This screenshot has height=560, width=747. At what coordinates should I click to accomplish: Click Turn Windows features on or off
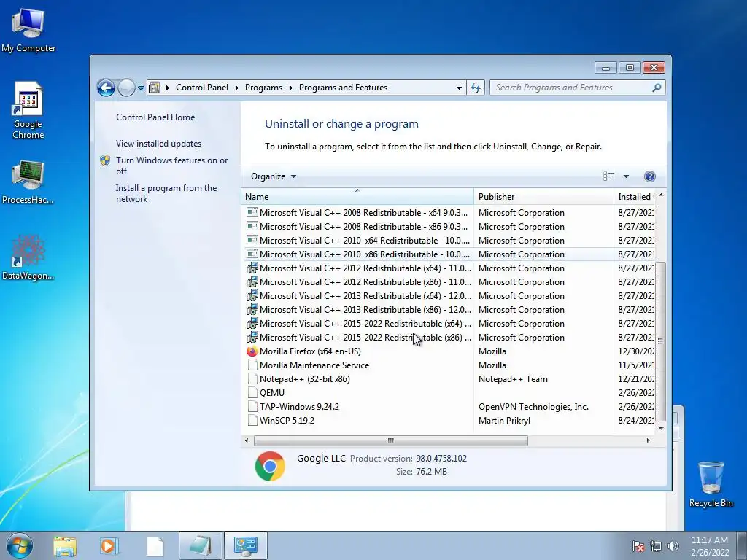pyautogui.click(x=172, y=166)
